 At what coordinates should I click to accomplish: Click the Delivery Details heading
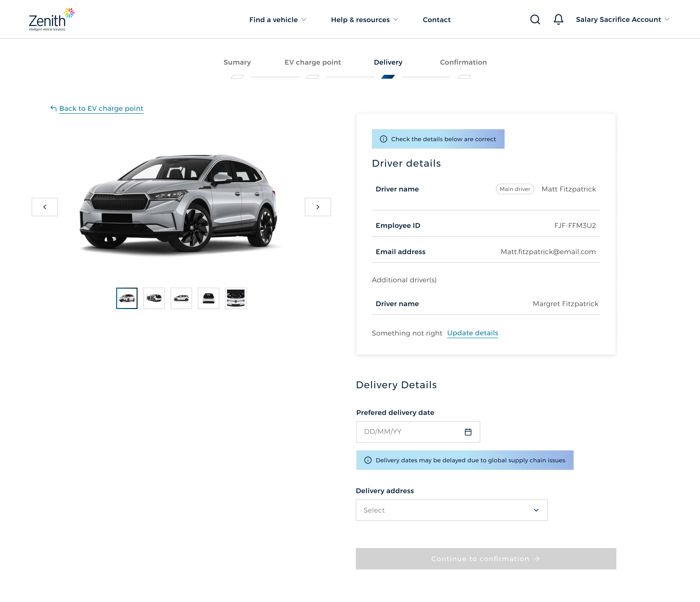click(396, 385)
